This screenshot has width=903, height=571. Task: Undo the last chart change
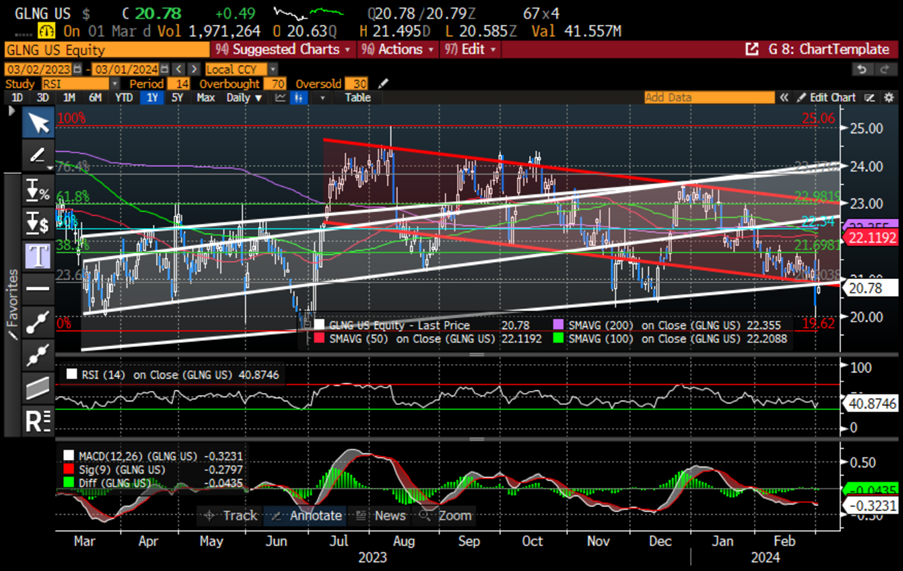click(862, 70)
